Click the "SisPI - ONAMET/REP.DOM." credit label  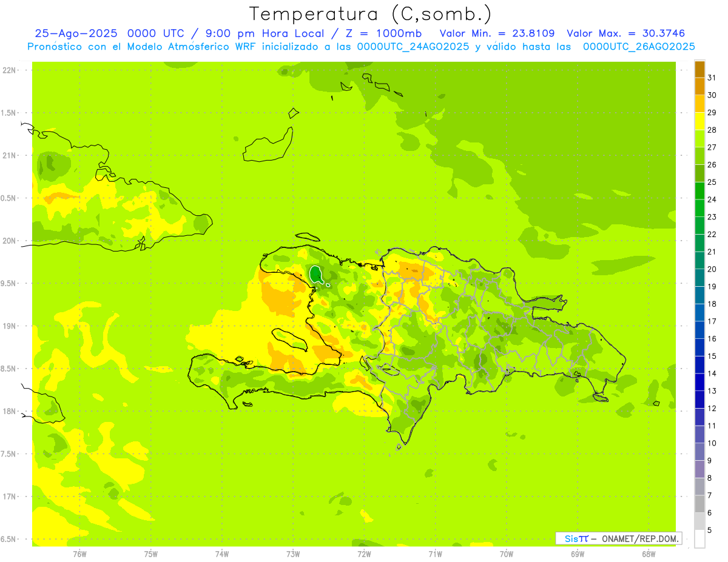pyautogui.click(x=618, y=538)
